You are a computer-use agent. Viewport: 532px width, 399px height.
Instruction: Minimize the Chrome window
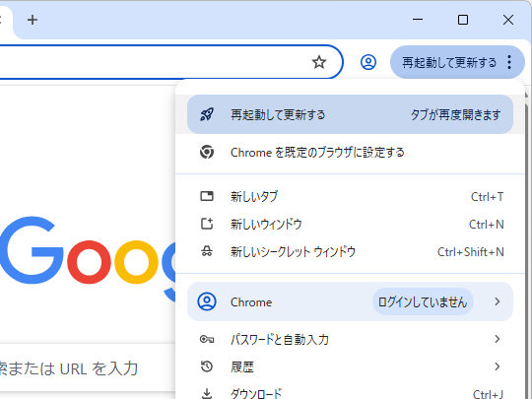[x=418, y=20]
